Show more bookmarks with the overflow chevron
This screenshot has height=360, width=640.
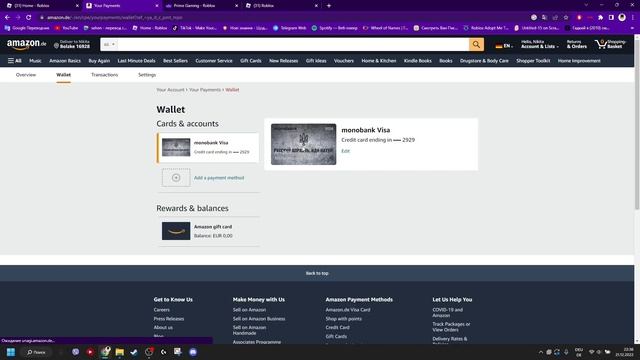click(x=632, y=28)
